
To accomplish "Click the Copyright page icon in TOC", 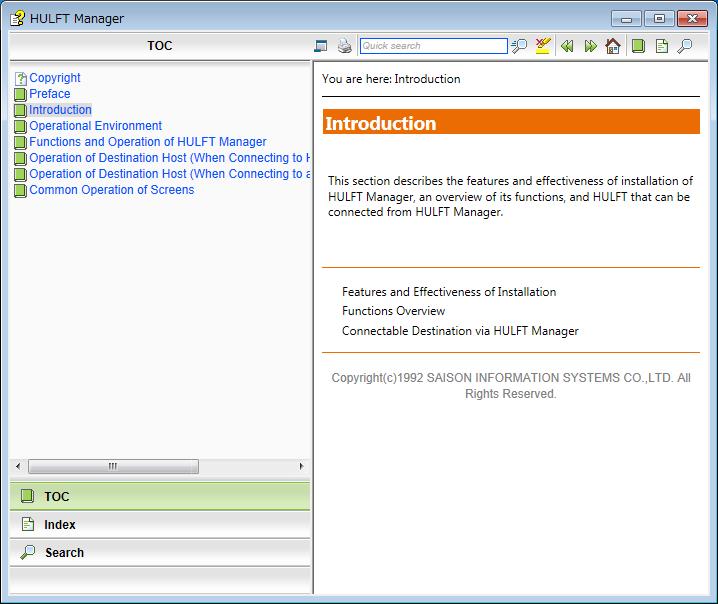I will (21, 79).
